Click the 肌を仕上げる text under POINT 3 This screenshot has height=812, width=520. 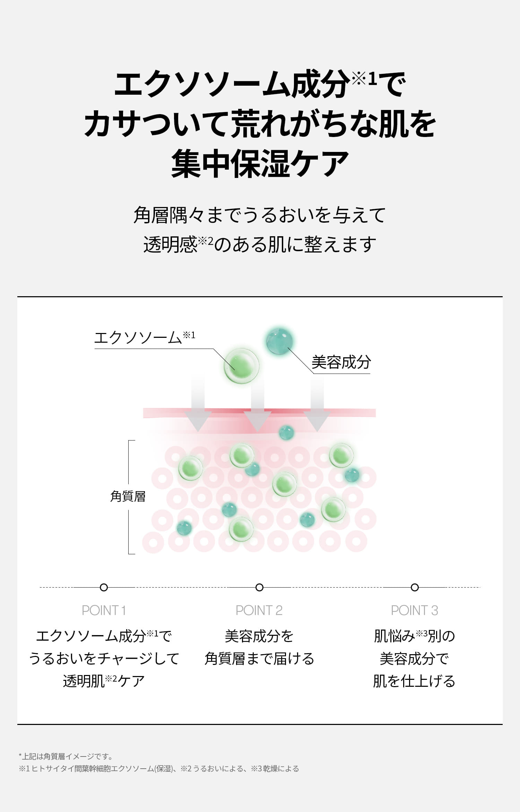tap(414, 681)
